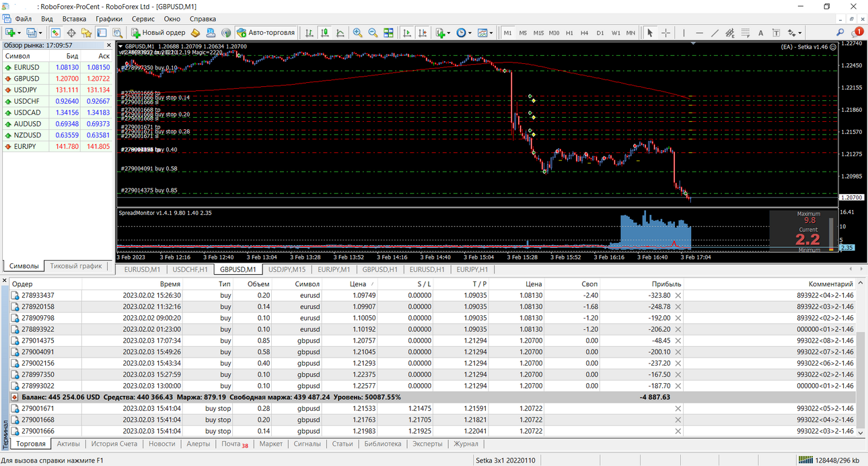The image size is (868, 466).
Task: Close order 278933437 with X
Action: (x=678, y=295)
